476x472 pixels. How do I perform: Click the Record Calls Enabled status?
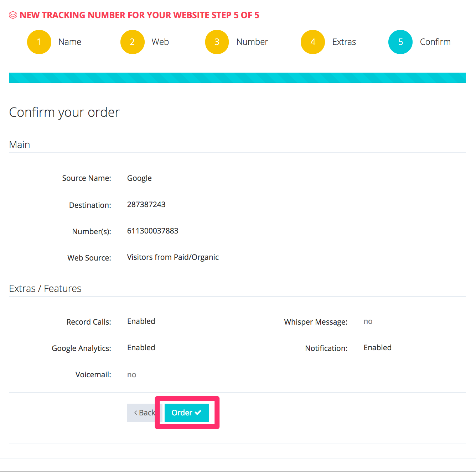[x=141, y=321]
